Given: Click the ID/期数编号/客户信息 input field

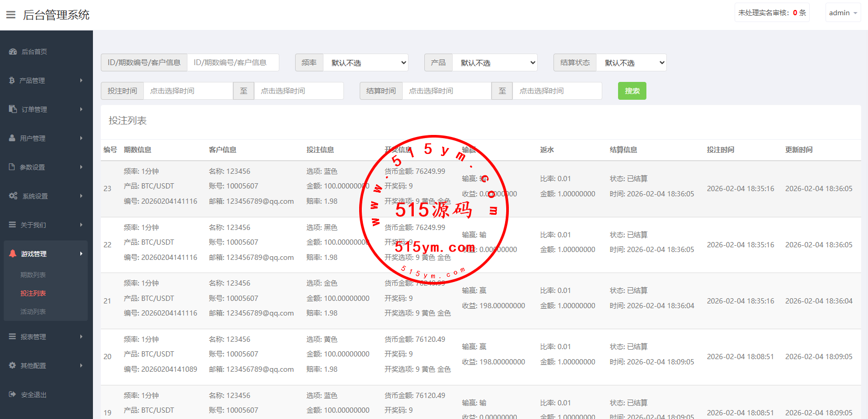Looking at the screenshot, I should [233, 62].
